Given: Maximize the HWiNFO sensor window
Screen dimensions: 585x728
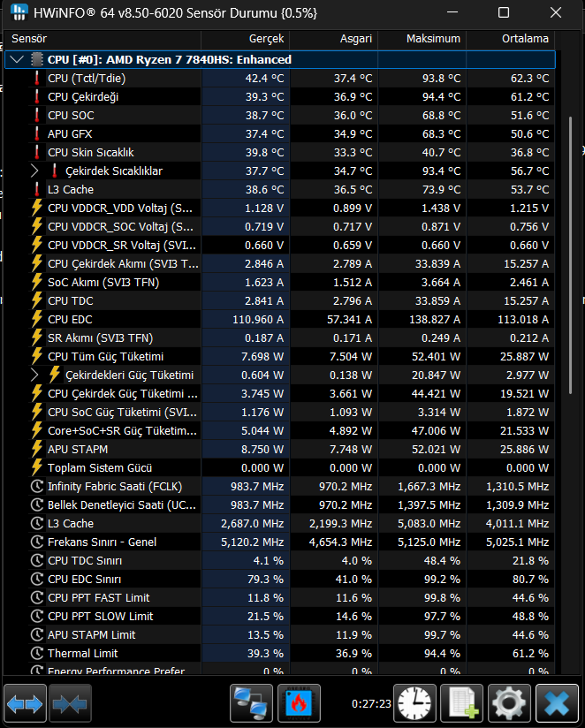Looking at the screenshot, I should [x=504, y=12].
